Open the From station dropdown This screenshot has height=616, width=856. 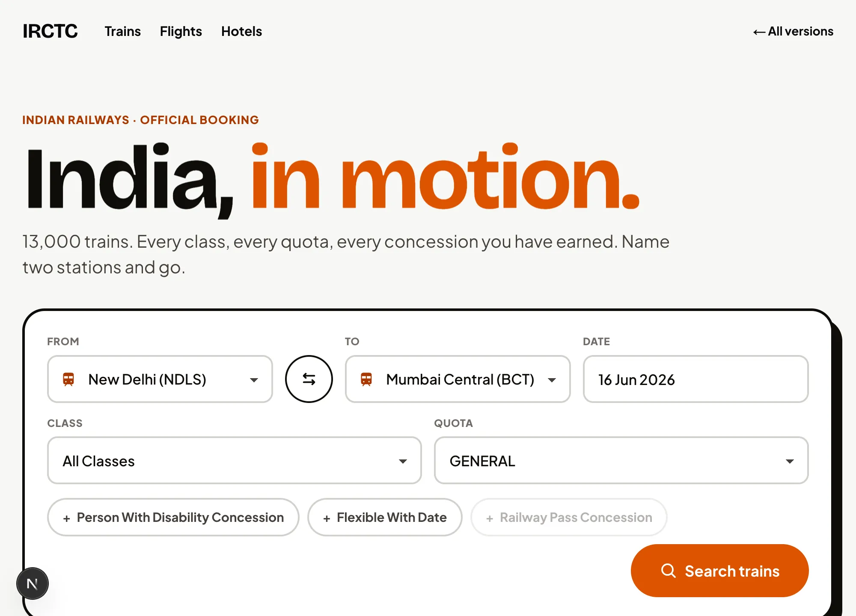160,379
